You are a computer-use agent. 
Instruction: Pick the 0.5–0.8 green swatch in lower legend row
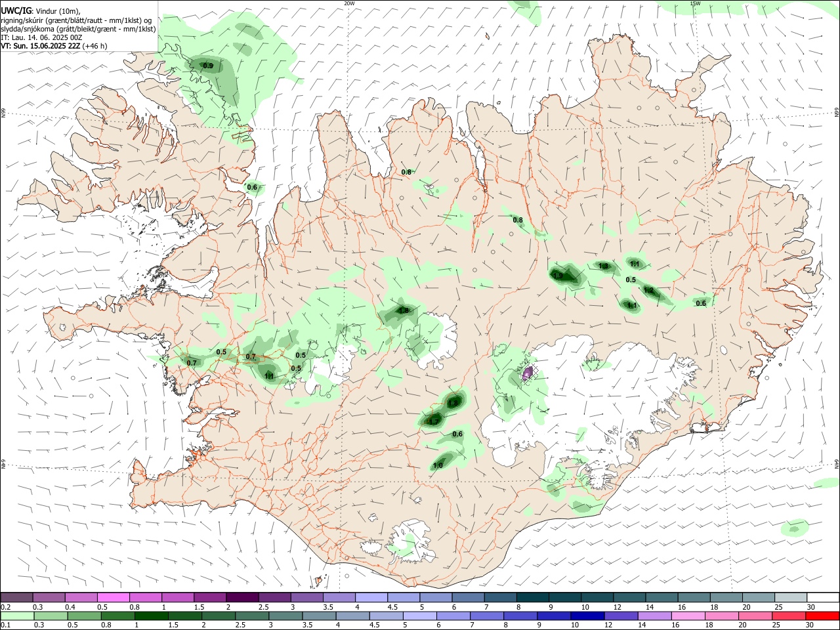[85, 616]
